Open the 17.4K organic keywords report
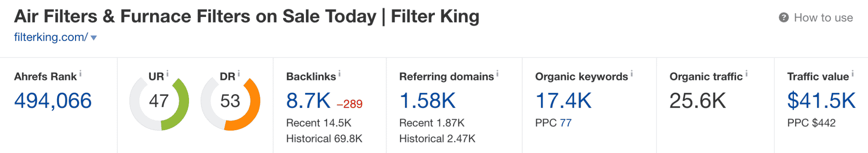 point(563,101)
